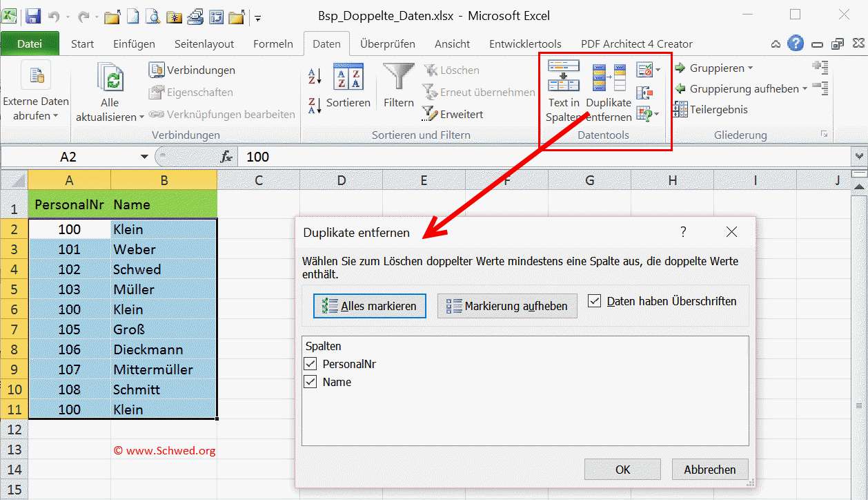Create a new blank document via the toolbar icon
The image size is (868, 500).
(x=132, y=17)
